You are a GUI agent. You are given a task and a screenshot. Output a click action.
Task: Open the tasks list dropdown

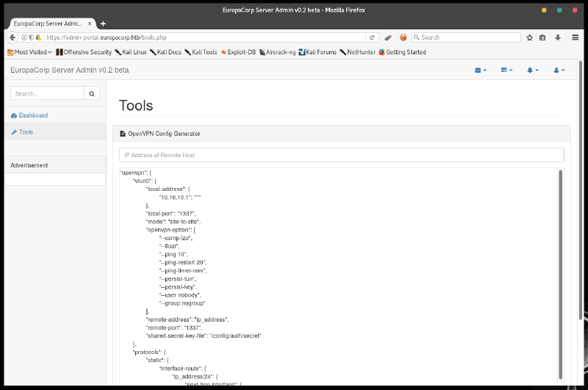point(506,71)
